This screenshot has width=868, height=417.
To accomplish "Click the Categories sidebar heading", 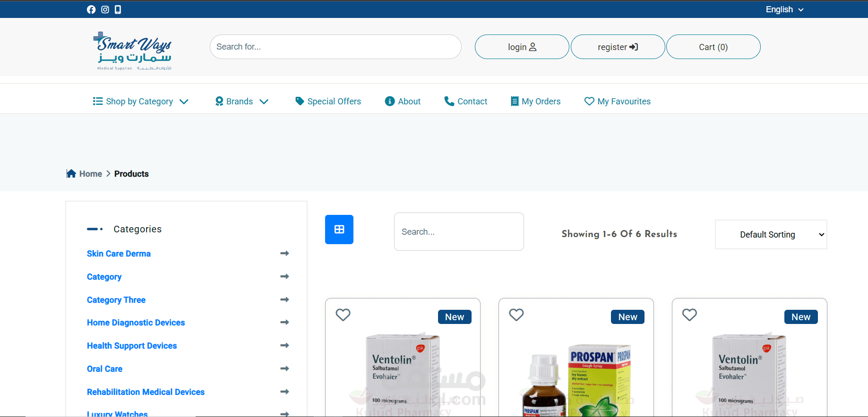I will click(138, 229).
